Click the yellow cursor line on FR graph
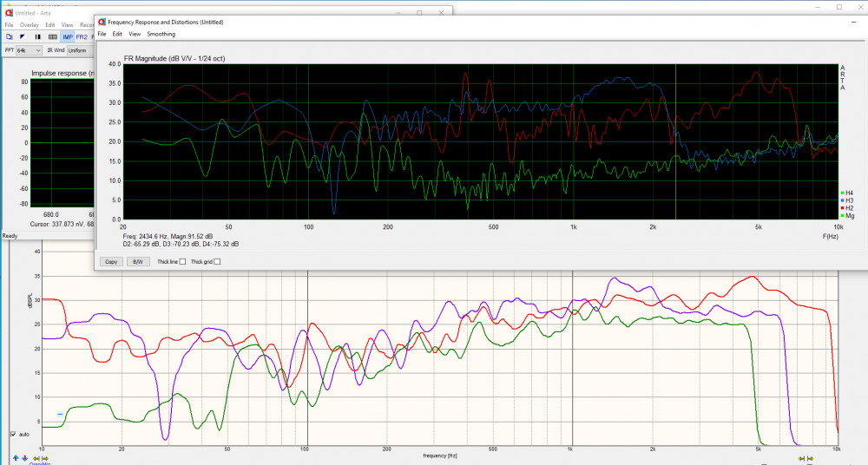The height and width of the screenshot is (465, 868). tap(675, 139)
